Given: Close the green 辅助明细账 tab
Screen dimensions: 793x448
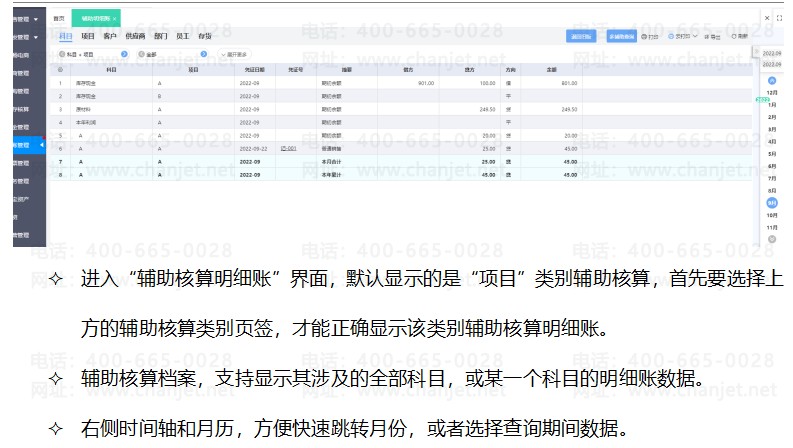Looking at the screenshot, I should [115, 19].
